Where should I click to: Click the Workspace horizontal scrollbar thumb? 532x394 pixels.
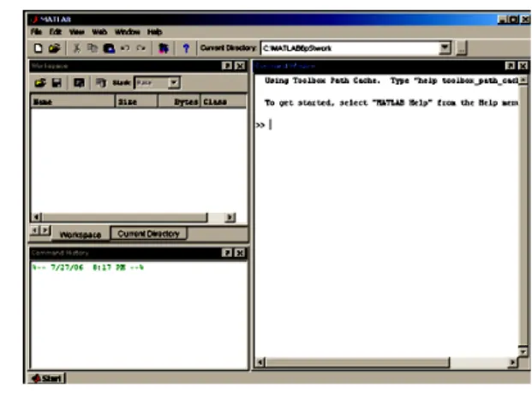pyautogui.click(x=125, y=218)
